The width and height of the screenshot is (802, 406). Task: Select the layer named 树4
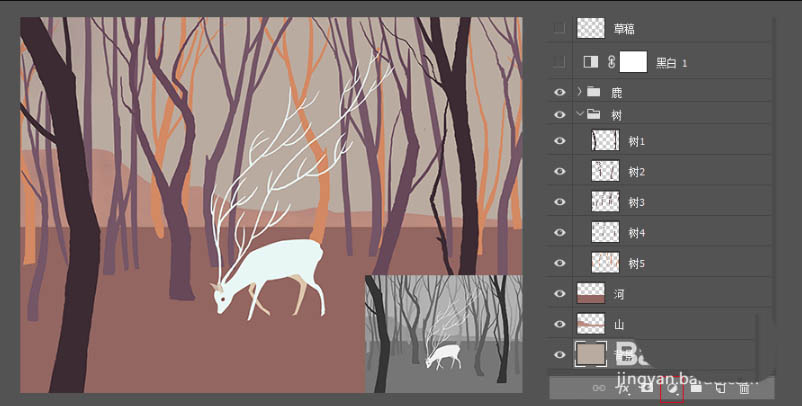637,233
